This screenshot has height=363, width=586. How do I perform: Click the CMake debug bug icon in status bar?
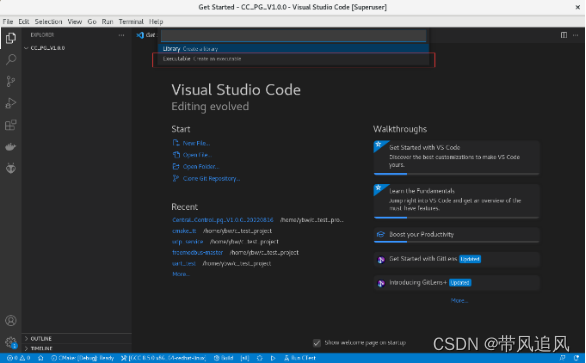click(260, 358)
